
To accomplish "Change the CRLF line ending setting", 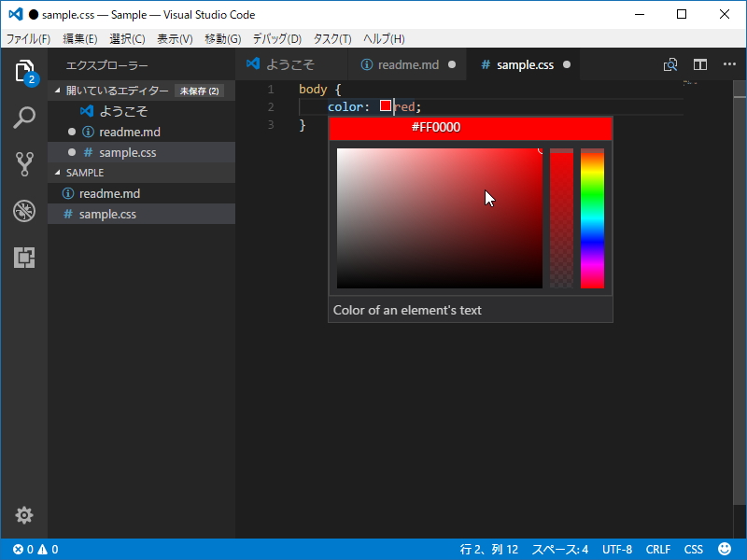I will coord(658,550).
